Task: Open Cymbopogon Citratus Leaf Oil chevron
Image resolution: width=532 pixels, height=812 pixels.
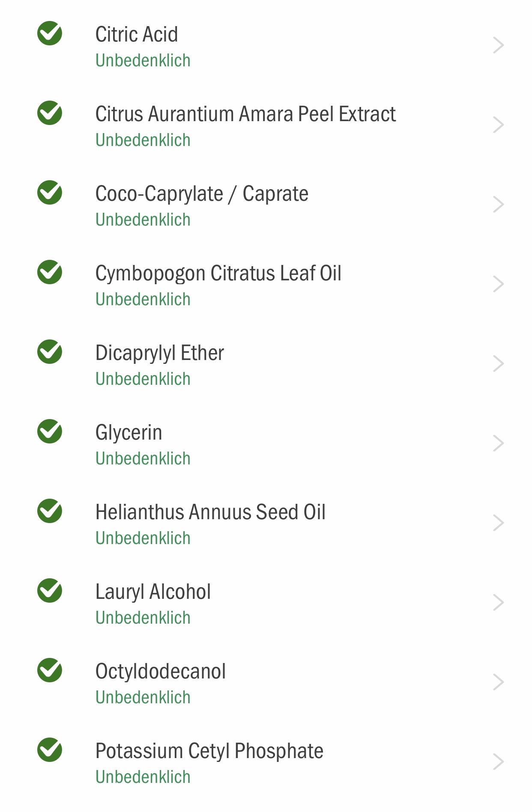Action: (498, 284)
